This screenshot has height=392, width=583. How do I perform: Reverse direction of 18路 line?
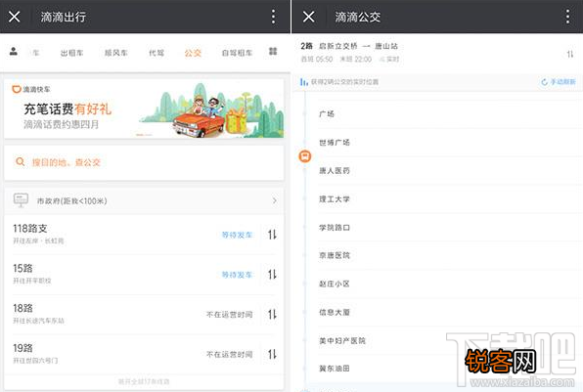(272, 315)
